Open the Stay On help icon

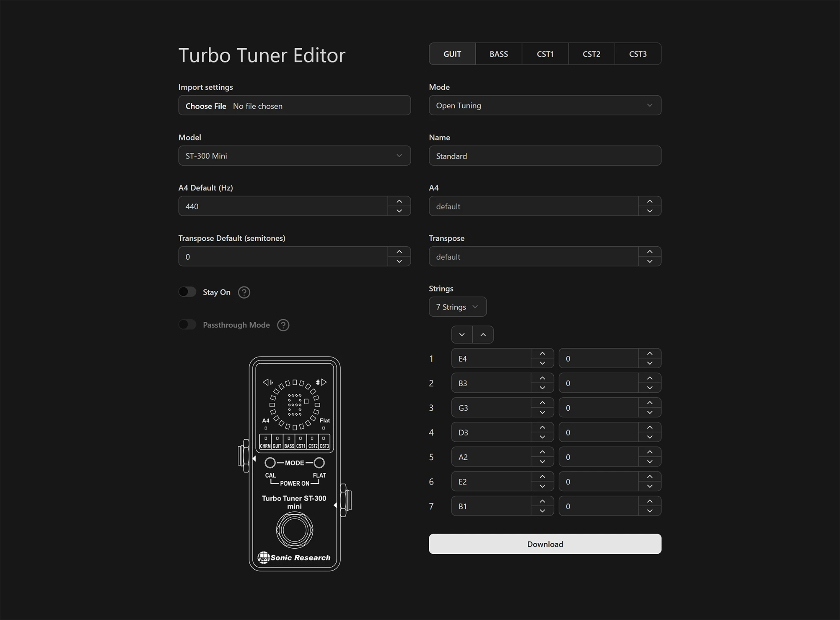pyautogui.click(x=244, y=292)
